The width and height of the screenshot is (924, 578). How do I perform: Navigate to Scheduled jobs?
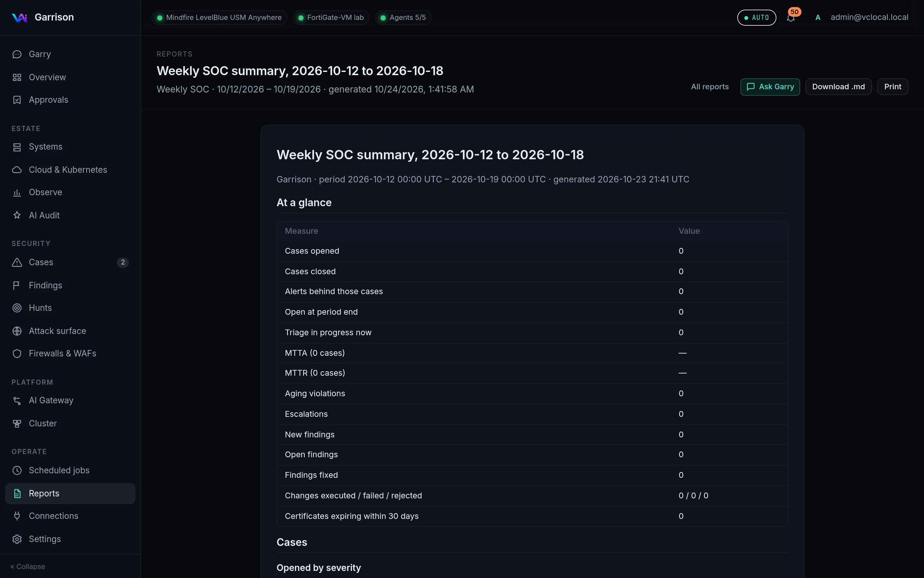(70, 470)
